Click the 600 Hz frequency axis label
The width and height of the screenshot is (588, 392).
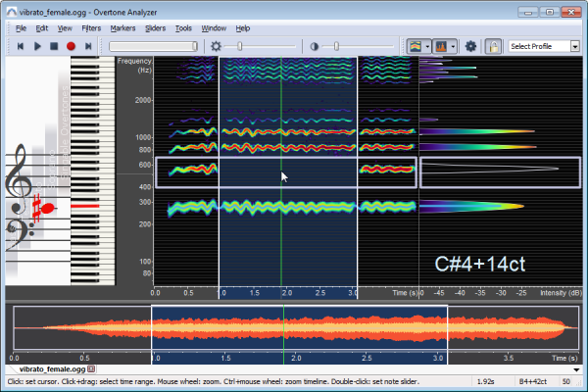point(145,165)
